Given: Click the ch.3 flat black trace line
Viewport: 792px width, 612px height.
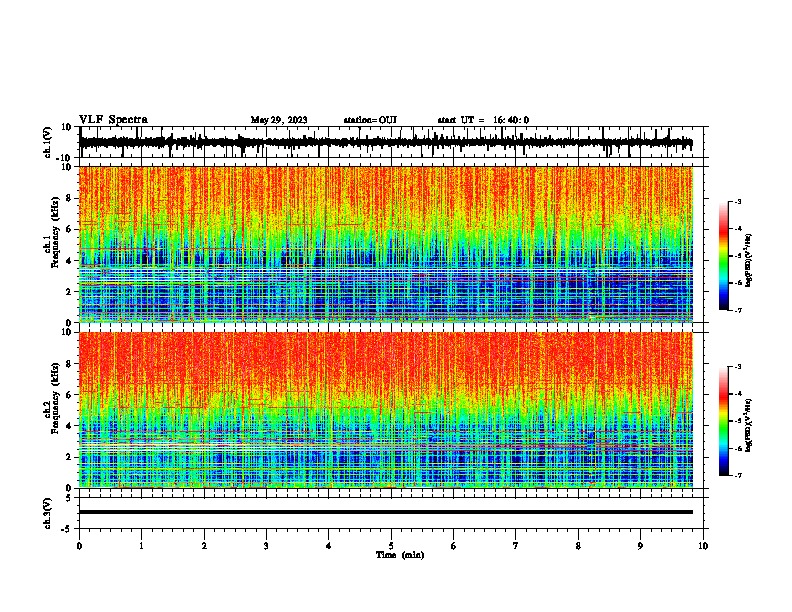Looking at the screenshot, I should [x=386, y=512].
